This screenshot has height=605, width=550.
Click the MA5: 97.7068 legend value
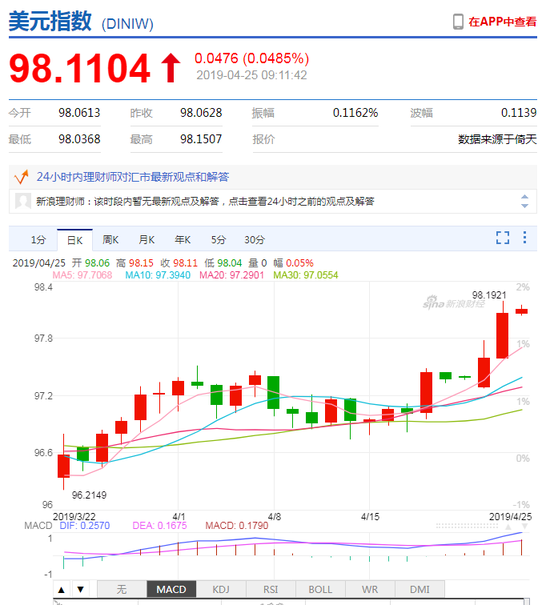pyautogui.click(x=82, y=275)
